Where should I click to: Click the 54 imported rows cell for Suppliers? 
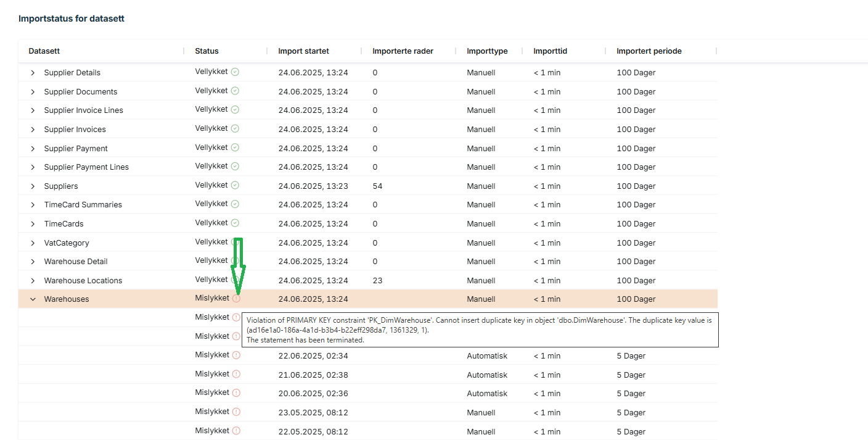pos(377,186)
